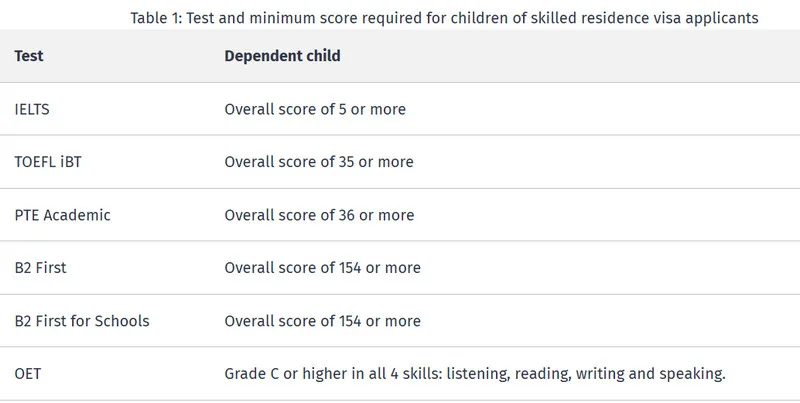The height and width of the screenshot is (403, 800).
Task: Click the B2 First for Schools cell
Action: click(x=82, y=321)
